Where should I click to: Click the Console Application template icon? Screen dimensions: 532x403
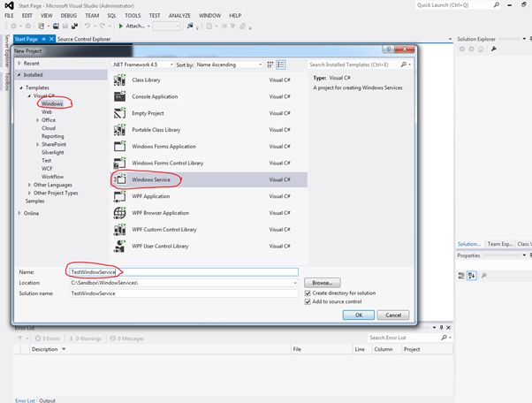pos(119,96)
